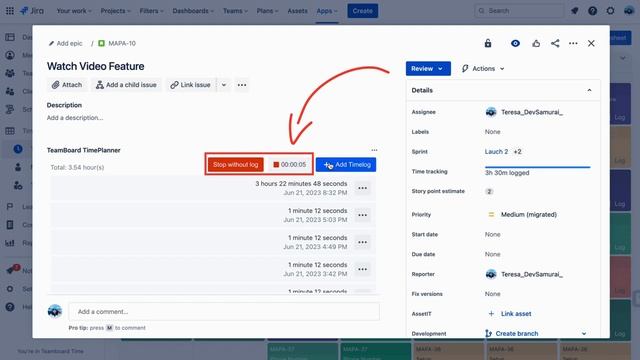
Task: Click Add Timelog button
Action: click(346, 164)
